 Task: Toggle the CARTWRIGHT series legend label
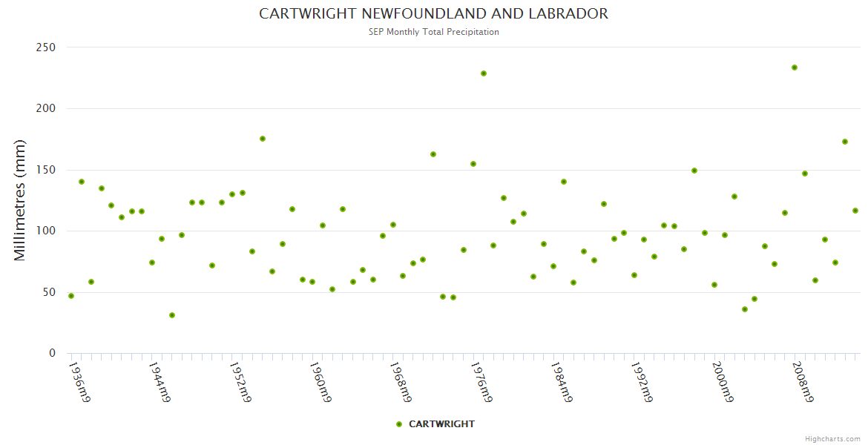click(x=441, y=424)
